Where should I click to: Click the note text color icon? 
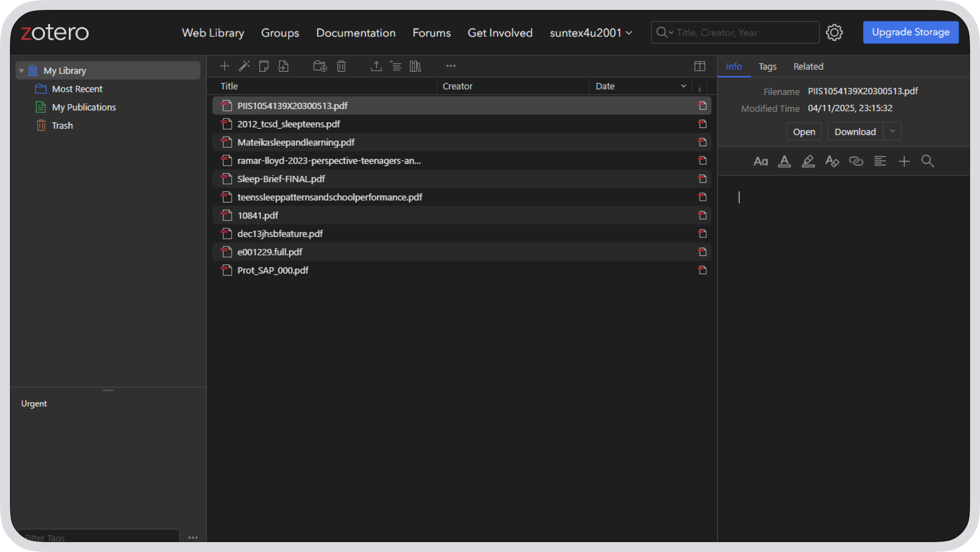(x=784, y=161)
